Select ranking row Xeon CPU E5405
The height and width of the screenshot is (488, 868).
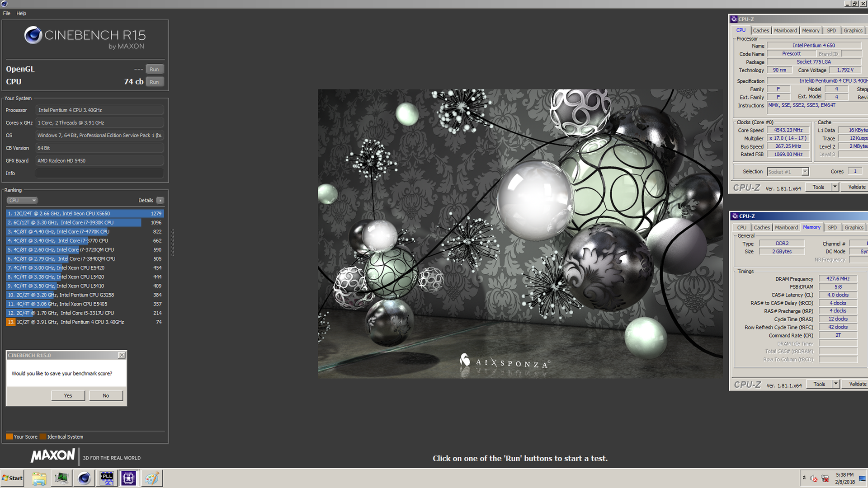85,304
